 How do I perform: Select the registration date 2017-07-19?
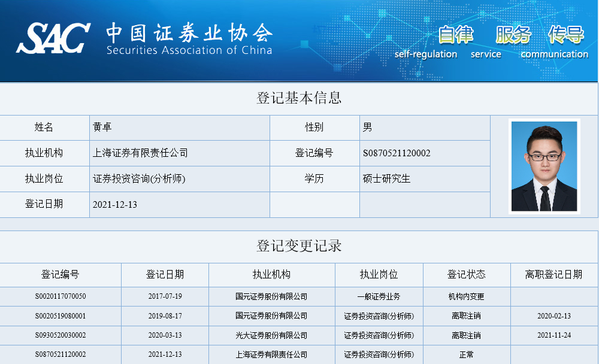pyautogui.click(x=165, y=296)
